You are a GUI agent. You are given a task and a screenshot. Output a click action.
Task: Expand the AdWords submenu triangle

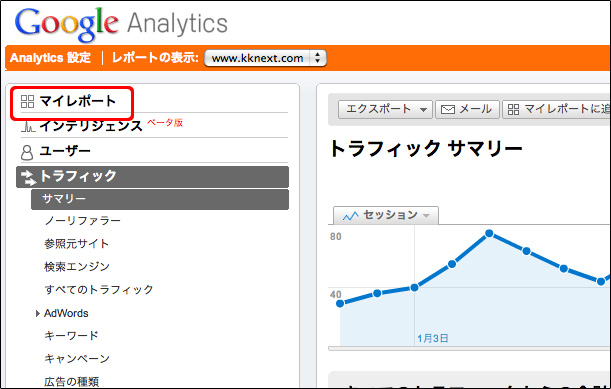38,313
